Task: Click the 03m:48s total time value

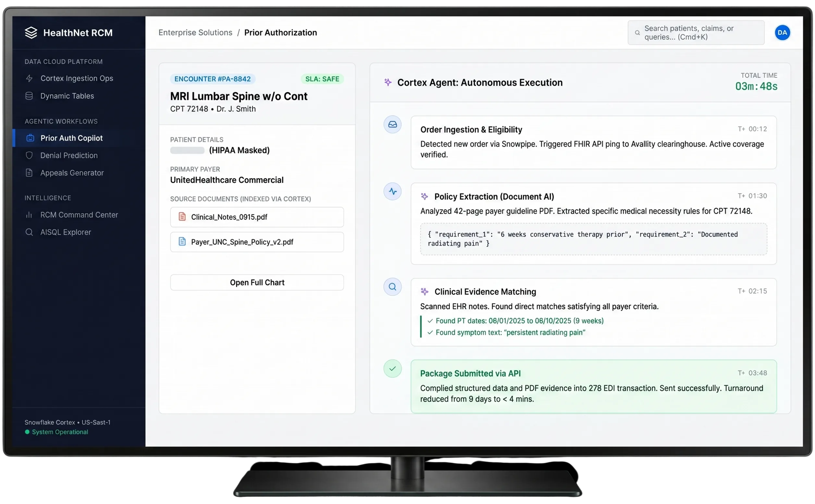Action: point(756,86)
